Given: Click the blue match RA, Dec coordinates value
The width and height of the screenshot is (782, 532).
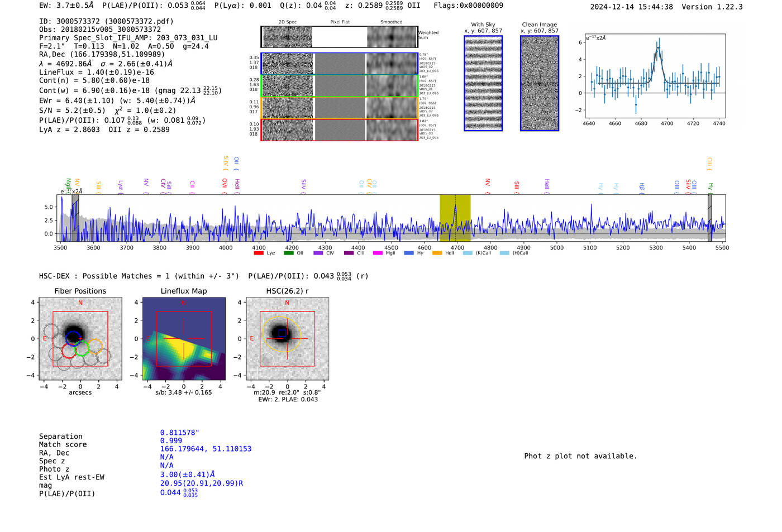Looking at the screenshot, I should [206, 449].
